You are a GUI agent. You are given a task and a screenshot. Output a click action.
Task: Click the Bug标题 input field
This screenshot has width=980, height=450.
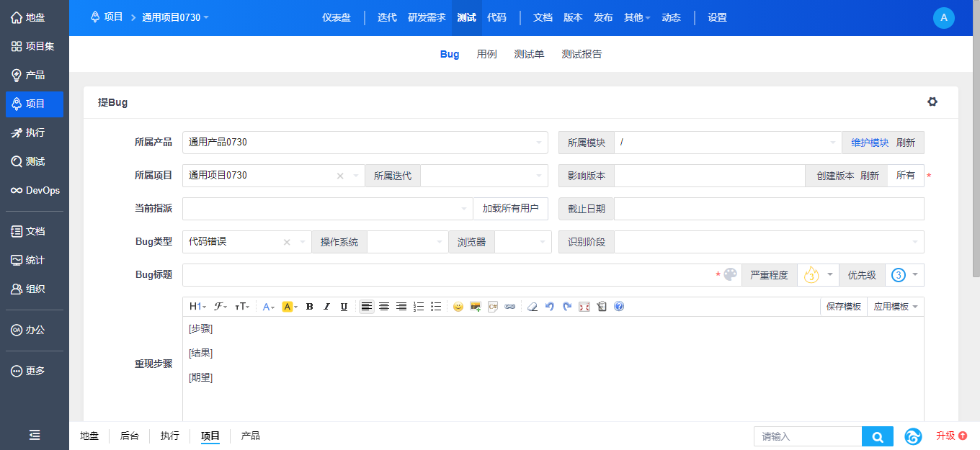447,275
